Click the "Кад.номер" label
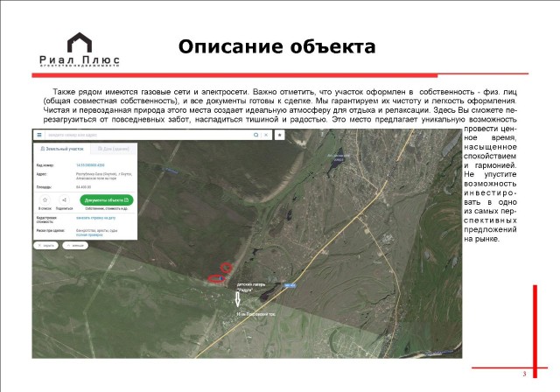The height and width of the screenshot is (392, 560). click(x=45, y=165)
